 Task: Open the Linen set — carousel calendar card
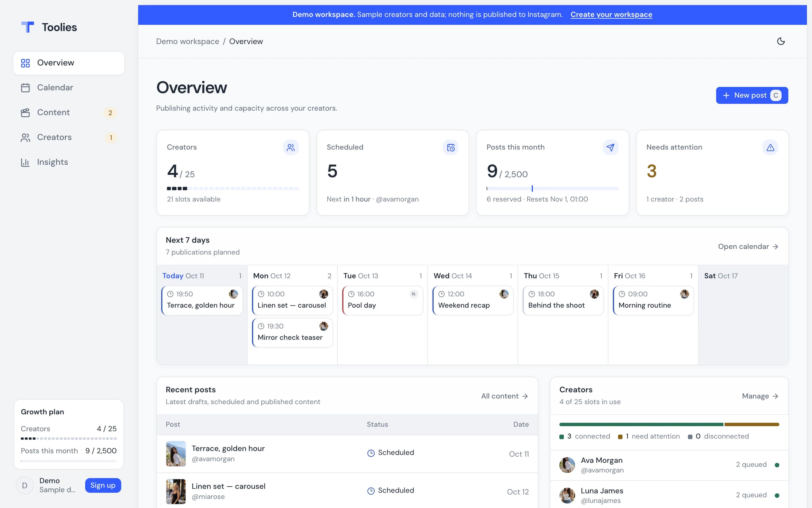(x=292, y=300)
